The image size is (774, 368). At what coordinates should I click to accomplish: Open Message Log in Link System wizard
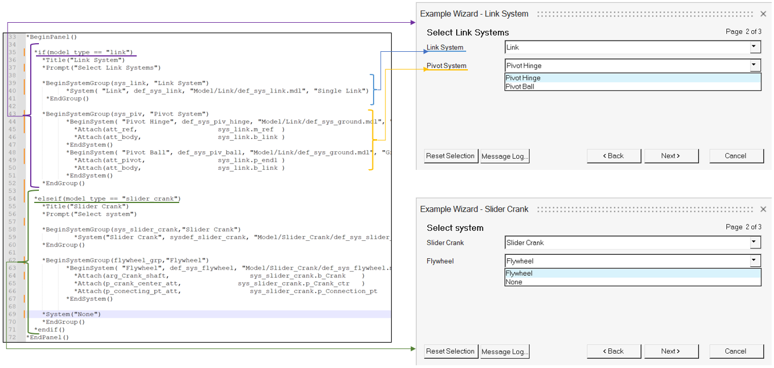(x=505, y=156)
